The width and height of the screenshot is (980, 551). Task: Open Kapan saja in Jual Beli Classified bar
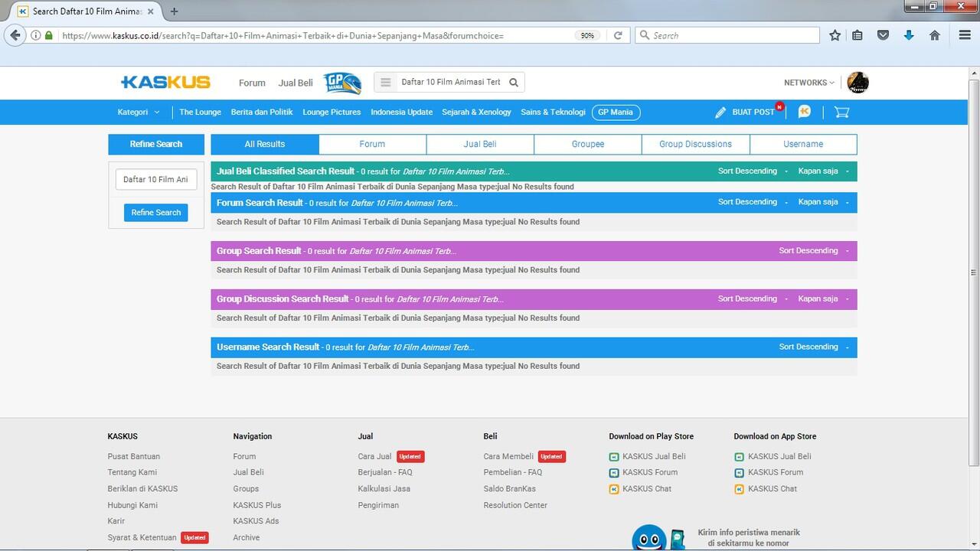click(x=824, y=171)
